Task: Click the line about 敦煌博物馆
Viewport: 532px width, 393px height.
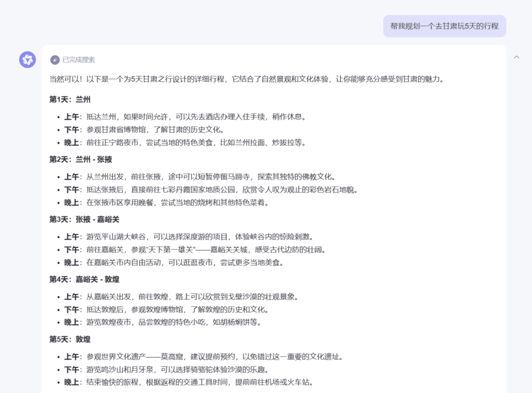Action: pos(166,310)
